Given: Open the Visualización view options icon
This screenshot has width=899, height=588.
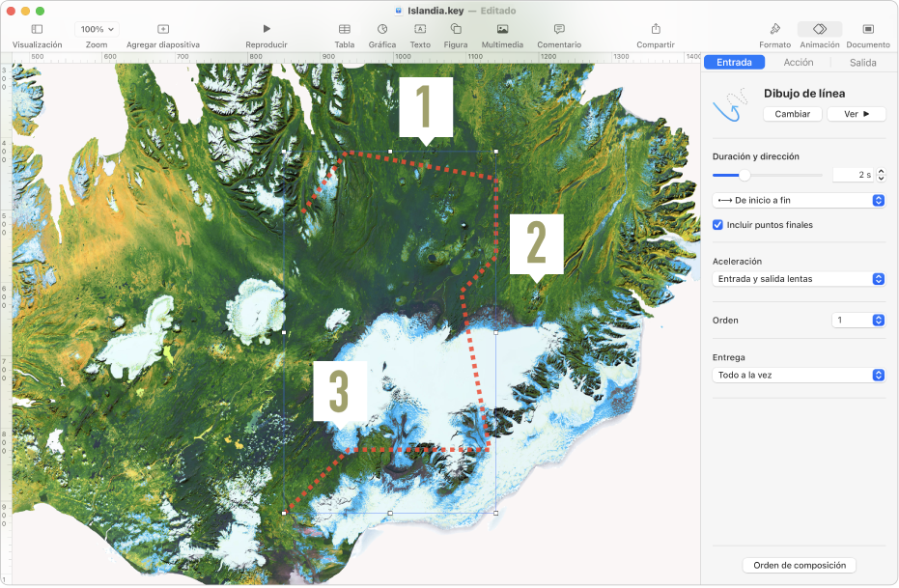Looking at the screenshot, I should click(37, 30).
